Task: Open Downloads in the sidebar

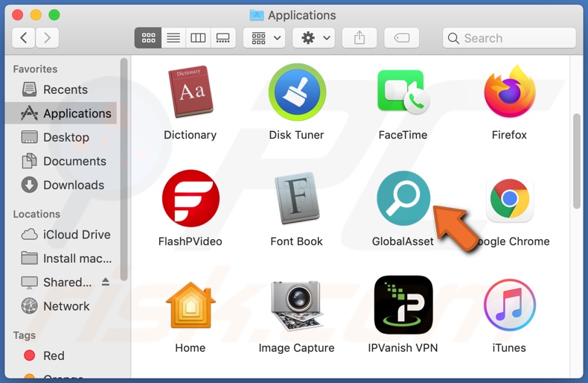Action: [x=61, y=185]
